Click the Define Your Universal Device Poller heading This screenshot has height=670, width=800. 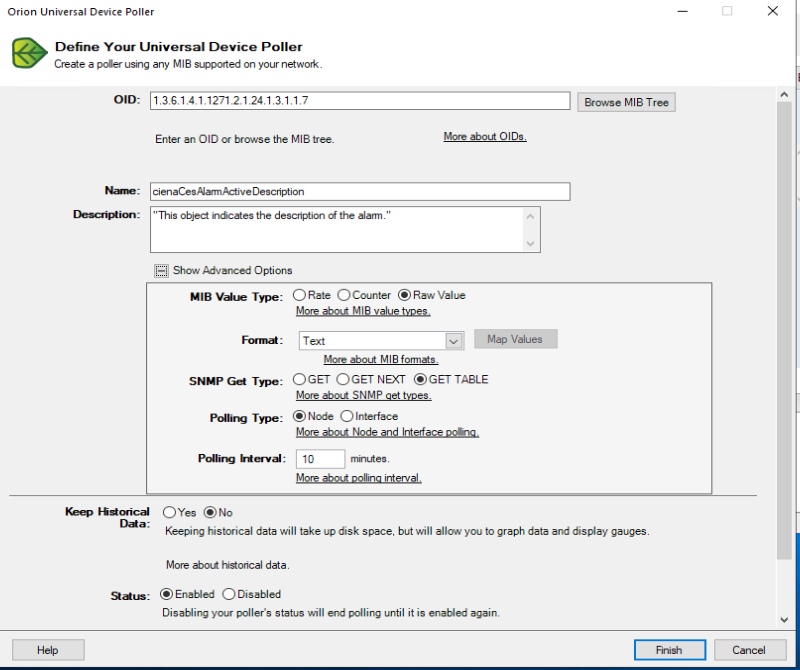(x=179, y=46)
